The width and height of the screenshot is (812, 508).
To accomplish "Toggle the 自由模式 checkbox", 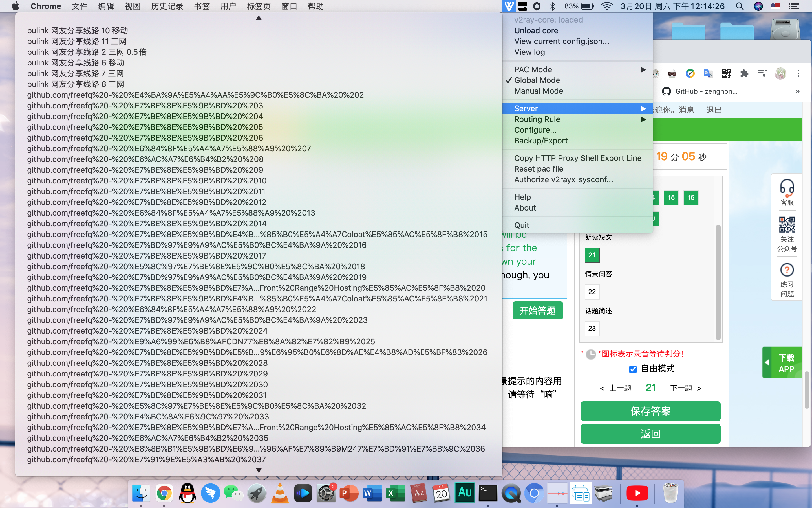I will (x=633, y=369).
